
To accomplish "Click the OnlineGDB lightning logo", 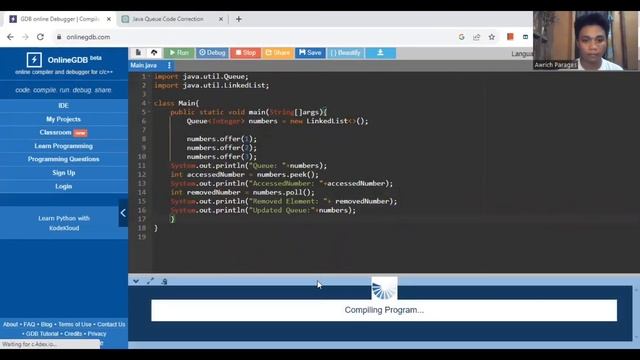I will 34,60.
